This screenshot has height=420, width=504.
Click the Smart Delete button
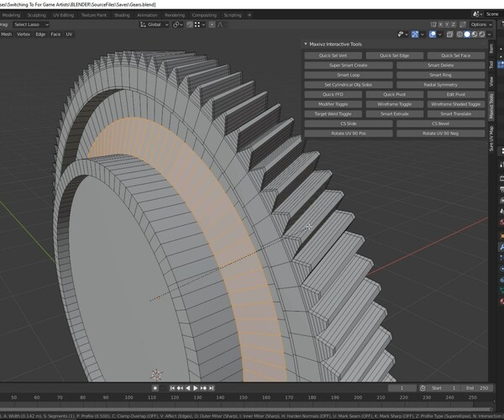coord(440,66)
